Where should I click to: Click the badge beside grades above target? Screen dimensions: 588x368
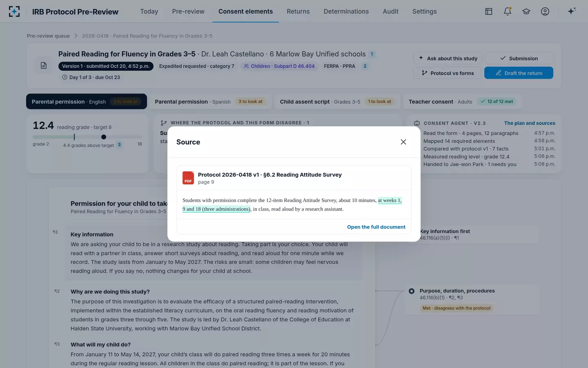(x=119, y=144)
